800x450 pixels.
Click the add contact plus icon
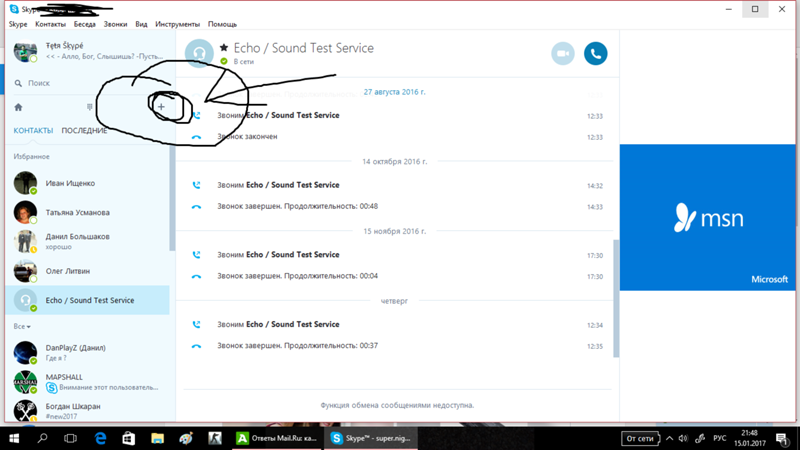click(161, 107)
